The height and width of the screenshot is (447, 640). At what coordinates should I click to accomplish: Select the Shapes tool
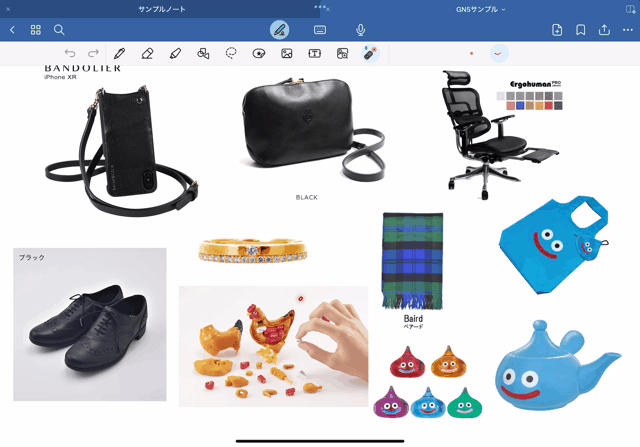coord(203,53)
